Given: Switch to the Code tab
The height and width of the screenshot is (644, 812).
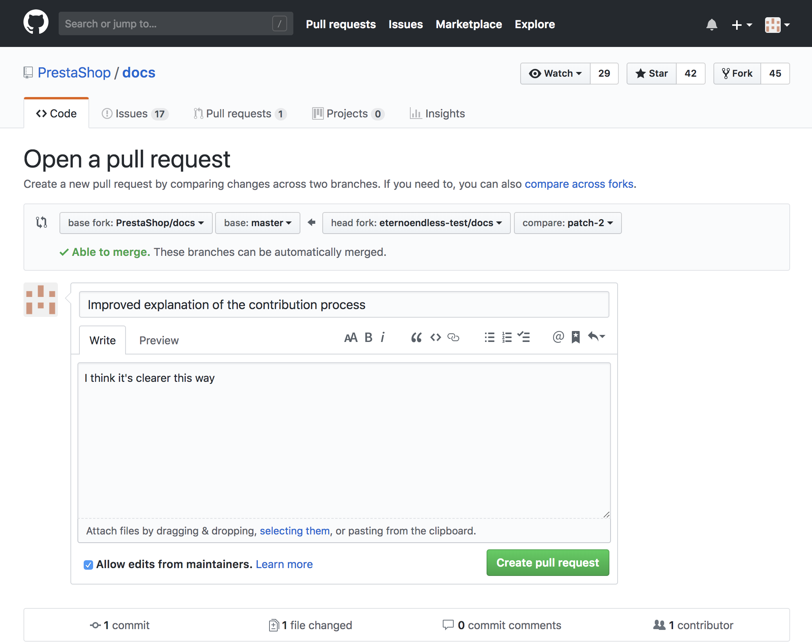Looking at the screenshot, I should point(56,113).
